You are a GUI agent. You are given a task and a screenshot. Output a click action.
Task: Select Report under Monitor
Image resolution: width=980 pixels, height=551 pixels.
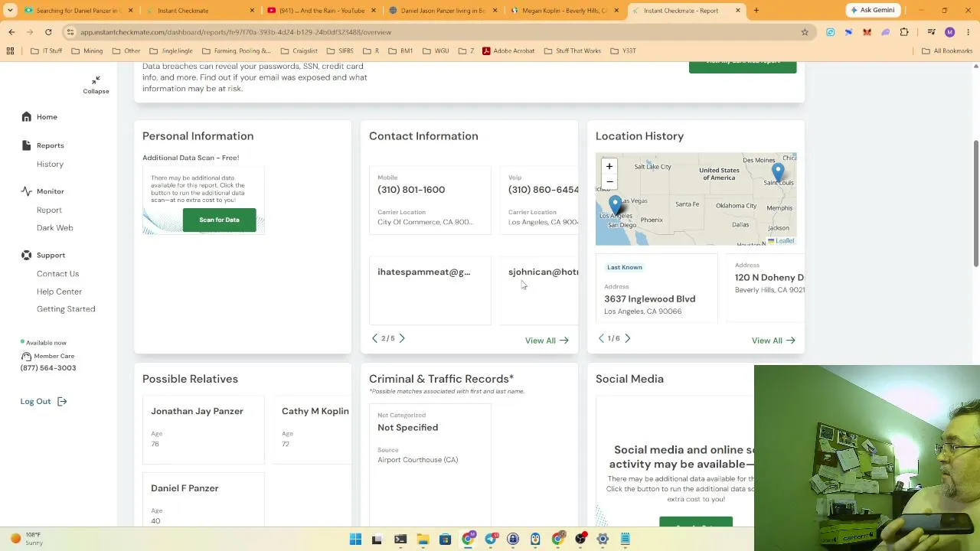(49, 210)
